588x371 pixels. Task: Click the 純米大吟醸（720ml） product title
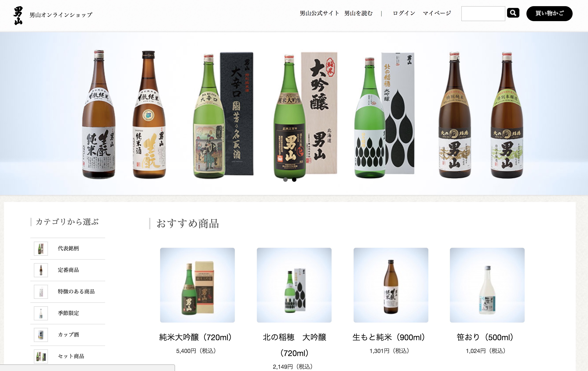click(x=195, y=337)
